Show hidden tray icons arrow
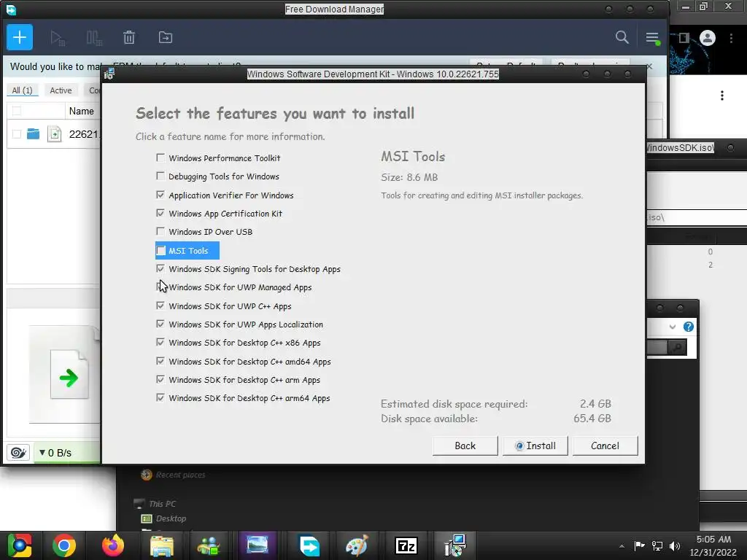Image resolution: width=747 pixels, height=560 pixels. pos(622,545)
